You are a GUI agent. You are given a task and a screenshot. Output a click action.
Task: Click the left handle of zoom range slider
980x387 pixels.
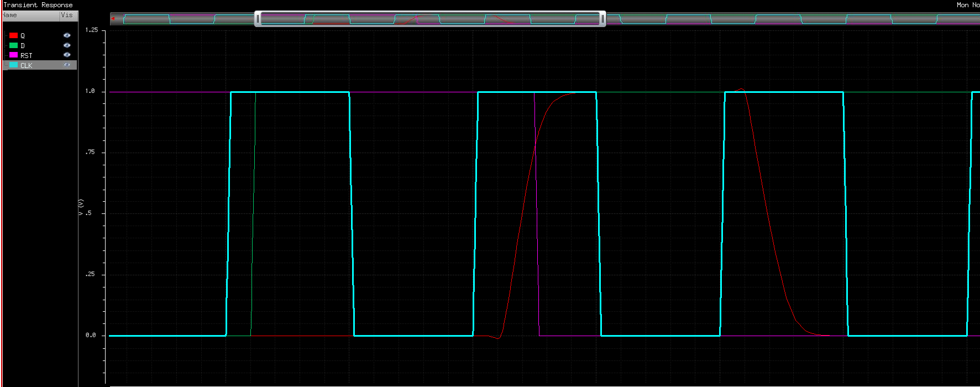[258, 19]
